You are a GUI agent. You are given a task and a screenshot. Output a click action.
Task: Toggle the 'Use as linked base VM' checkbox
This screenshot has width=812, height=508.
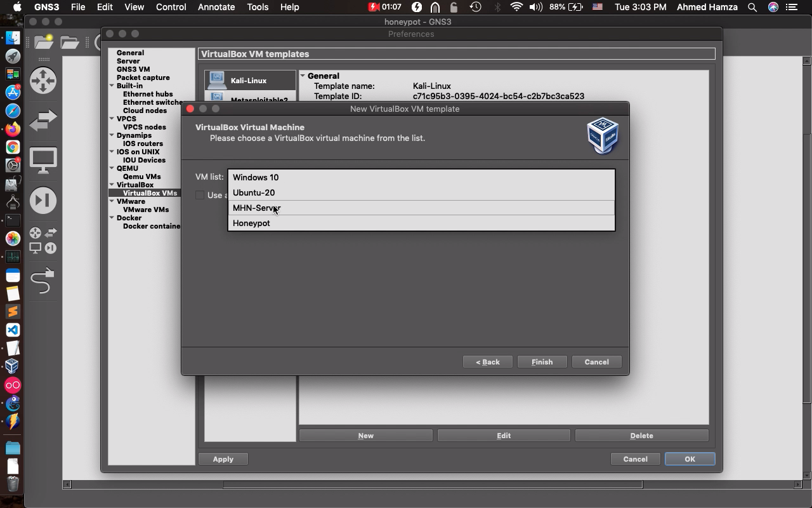tap(200, 195)
